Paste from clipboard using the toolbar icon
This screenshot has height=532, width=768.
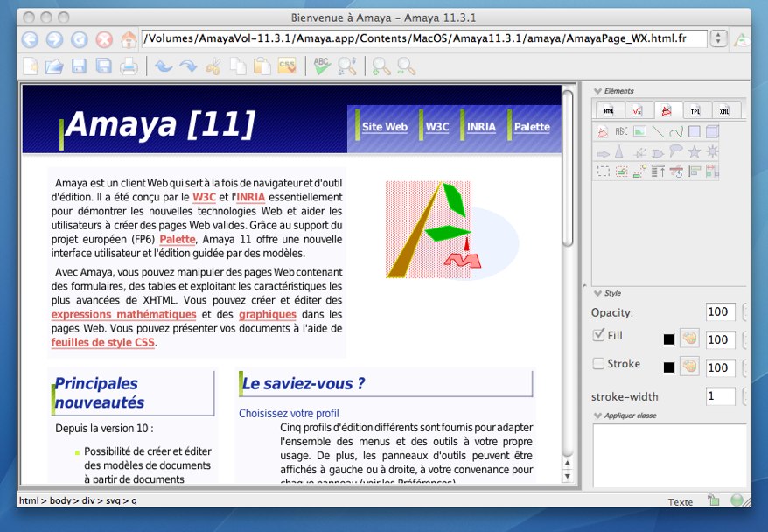pyautogui.click(x=262, y=66)
